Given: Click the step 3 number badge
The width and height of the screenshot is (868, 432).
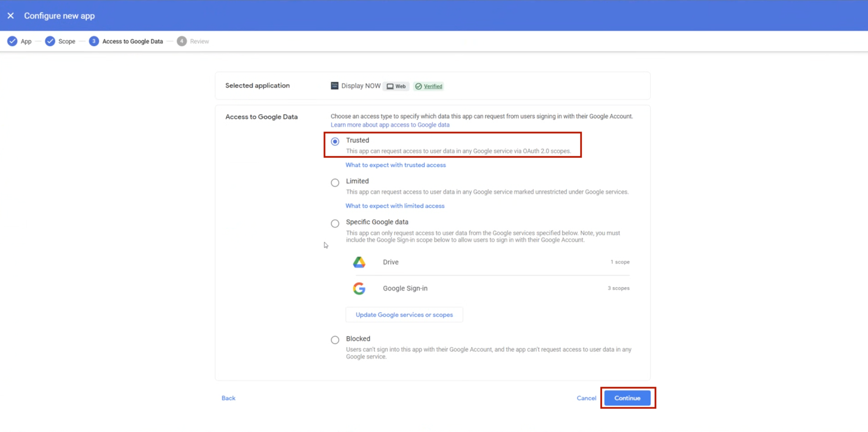Looking at the screenshot, I should coord(93,41).
